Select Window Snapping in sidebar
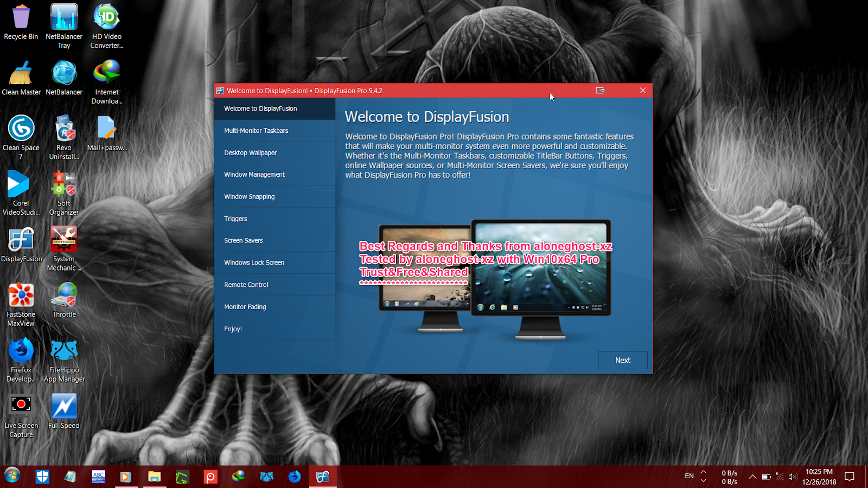This screenshot has height=488, width=868. pyautogui.click(x=275, y=197)
